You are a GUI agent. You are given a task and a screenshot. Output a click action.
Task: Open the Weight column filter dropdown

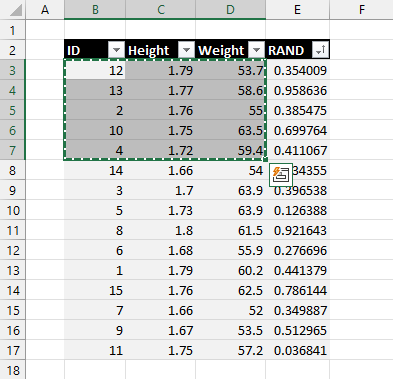pyautogui.click(x=256, y=50)
